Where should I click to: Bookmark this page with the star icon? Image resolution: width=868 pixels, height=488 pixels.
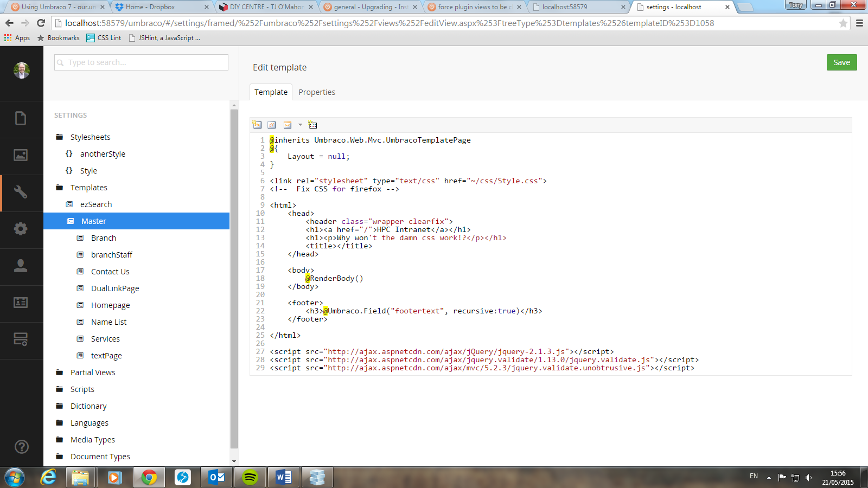[843, 23]
